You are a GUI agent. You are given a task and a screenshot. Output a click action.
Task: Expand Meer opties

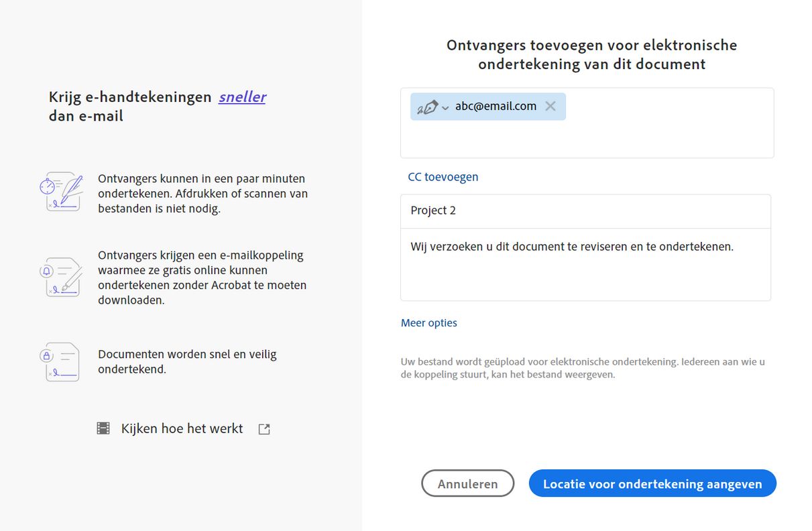(x=429, y=322)
